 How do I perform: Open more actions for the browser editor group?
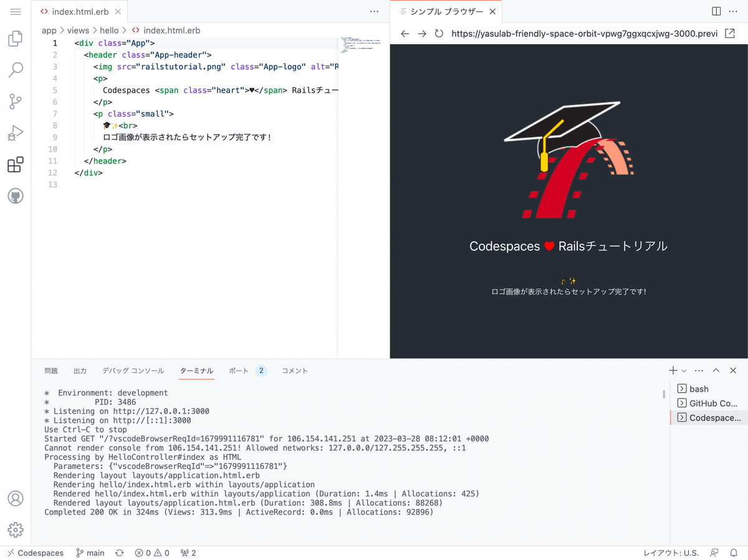(734, 11)
